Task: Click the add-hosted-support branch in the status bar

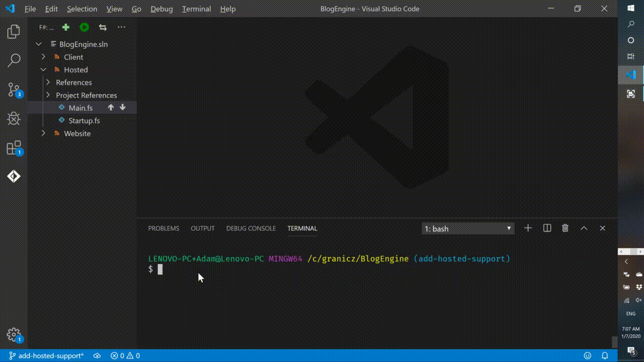Action: [46, 355]
